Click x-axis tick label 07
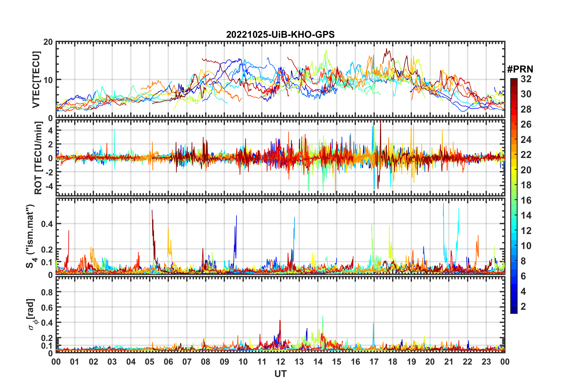Image resolution: width=561 pixels, height=392 pixels. [187, 362]
